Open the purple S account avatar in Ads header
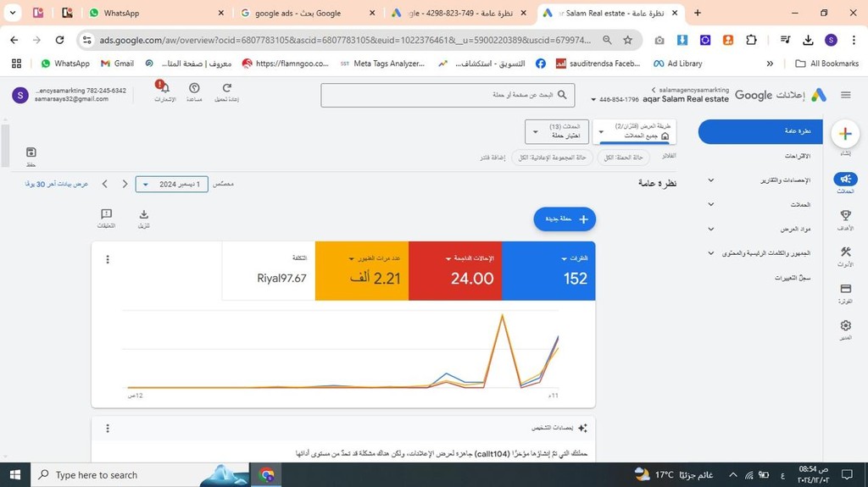Screen dimensions: 868x487 click(x=20, y=95)
